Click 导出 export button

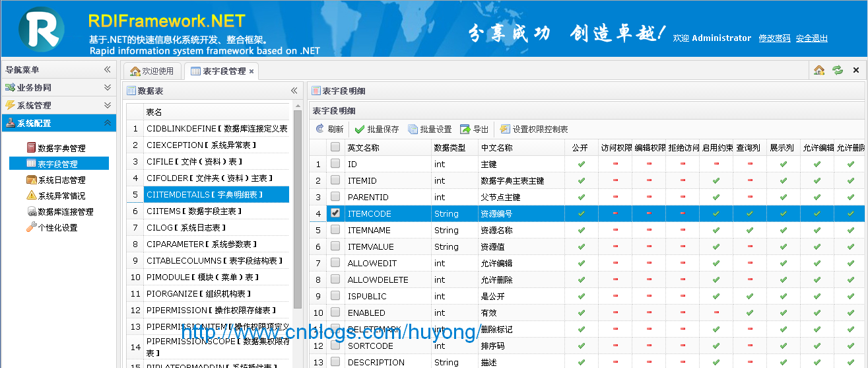475,129
